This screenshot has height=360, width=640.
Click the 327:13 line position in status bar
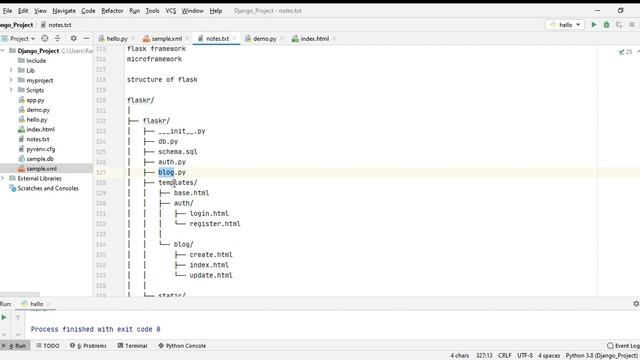(x=484, y=356)
